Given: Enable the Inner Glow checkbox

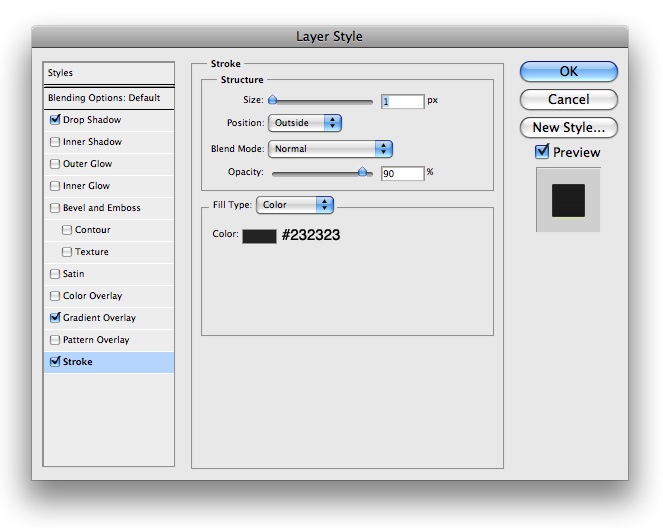Looking at the screenshot, I should point(55,186).
